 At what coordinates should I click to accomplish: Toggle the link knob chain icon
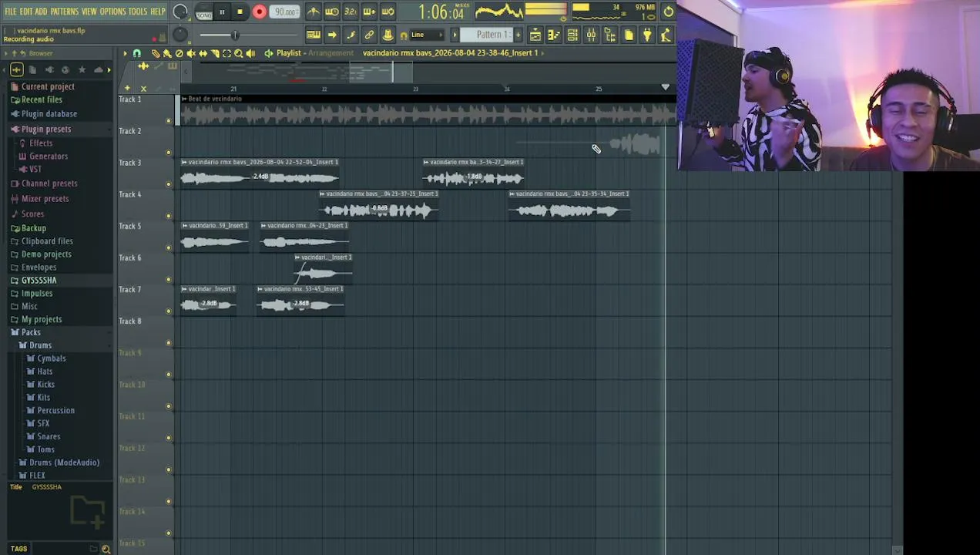369,35
